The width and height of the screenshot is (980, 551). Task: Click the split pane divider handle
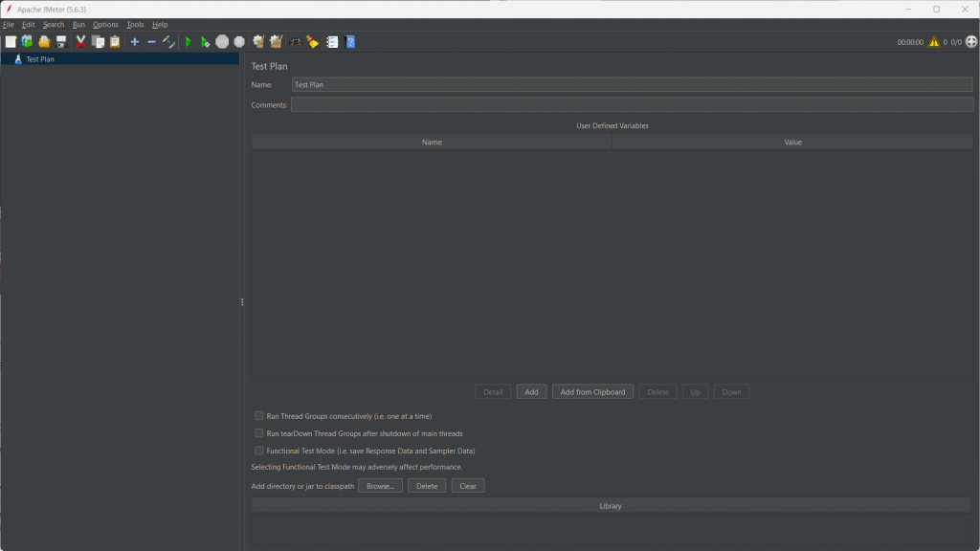242,302
